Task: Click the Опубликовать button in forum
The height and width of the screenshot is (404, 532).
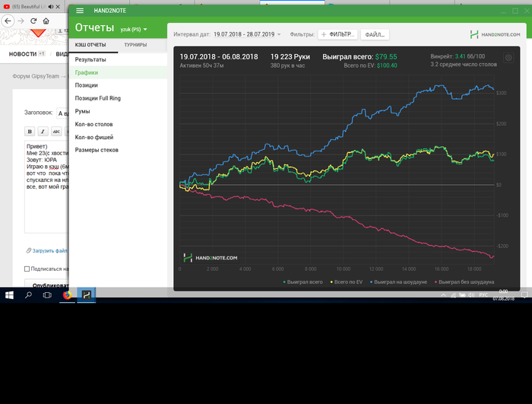Action: 46,284
